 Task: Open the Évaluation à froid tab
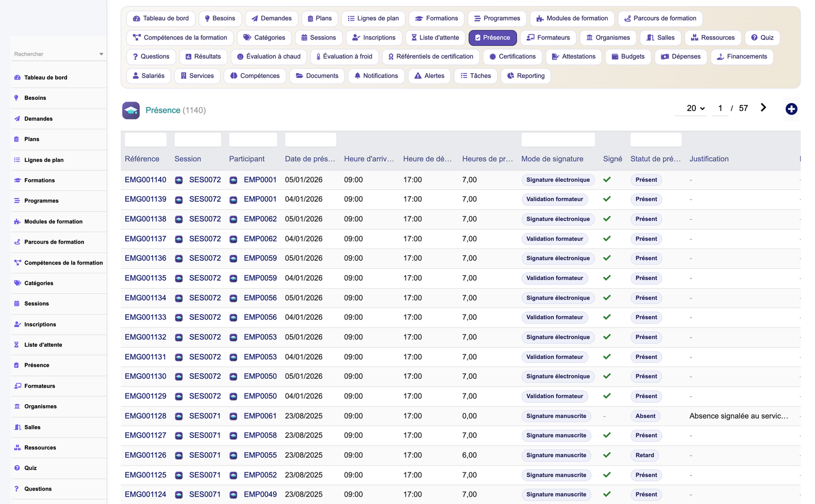344,56
